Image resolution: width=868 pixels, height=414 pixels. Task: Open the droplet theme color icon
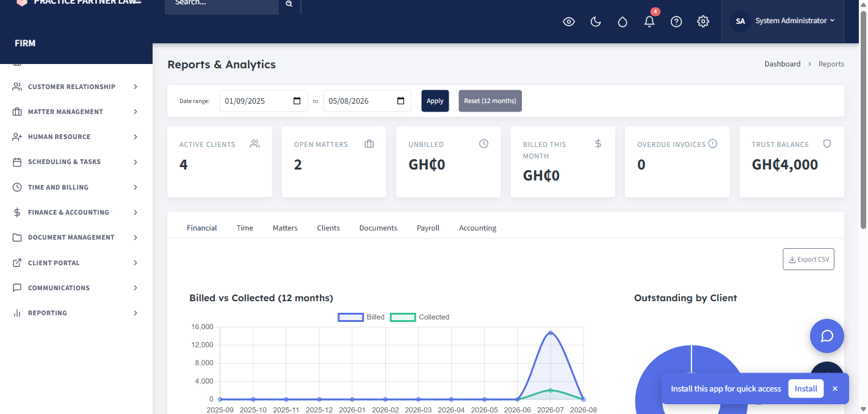(623, 22)
